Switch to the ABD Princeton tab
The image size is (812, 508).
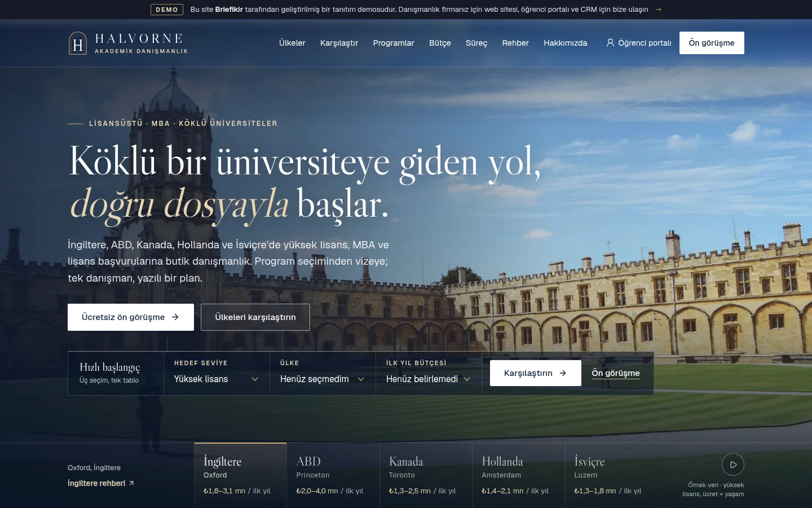pyautogui.click(x=333, y=475)
